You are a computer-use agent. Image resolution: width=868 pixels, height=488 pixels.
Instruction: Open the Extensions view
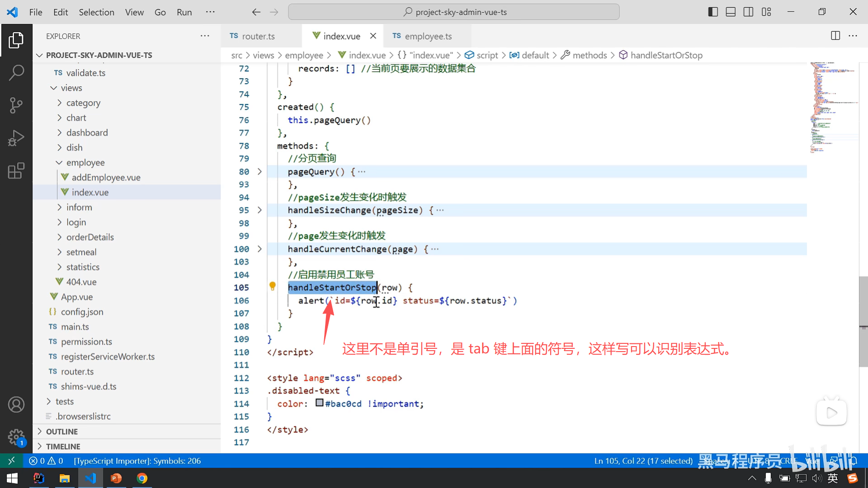[x=16, y=171]
